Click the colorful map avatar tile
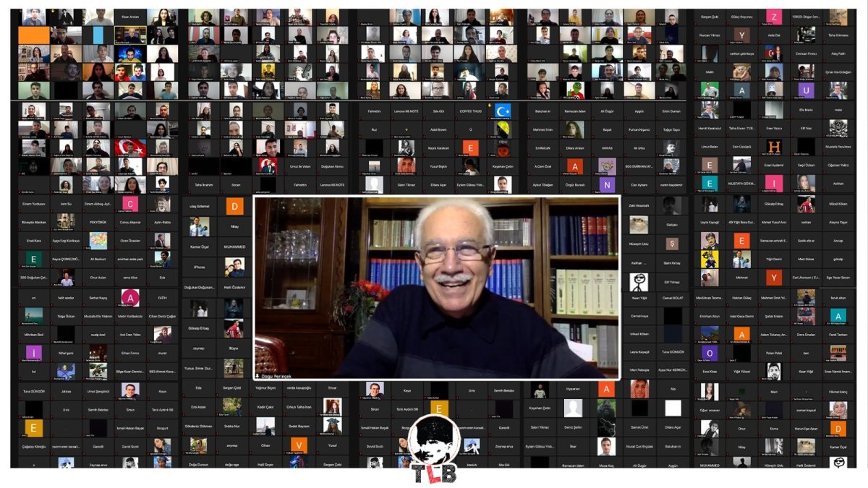Screen dimensions: 868x488 coord(98,241)
